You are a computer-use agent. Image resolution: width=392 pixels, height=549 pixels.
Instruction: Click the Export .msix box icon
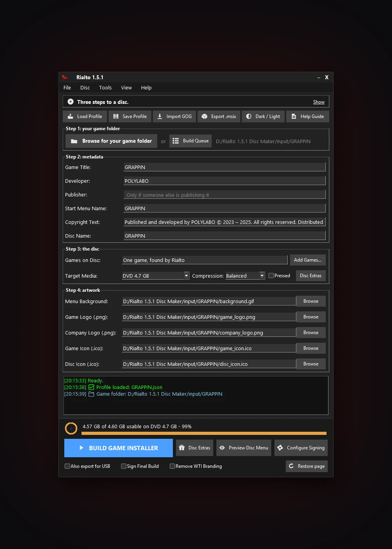click(x=204, y=116)
